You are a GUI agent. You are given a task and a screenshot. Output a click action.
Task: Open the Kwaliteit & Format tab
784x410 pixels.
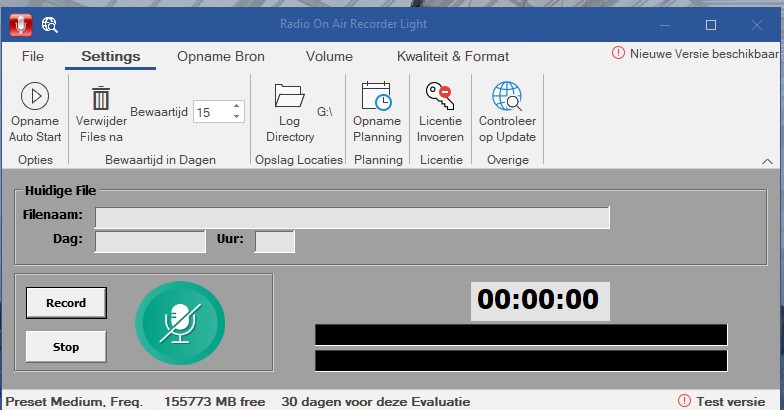point(453,56)
